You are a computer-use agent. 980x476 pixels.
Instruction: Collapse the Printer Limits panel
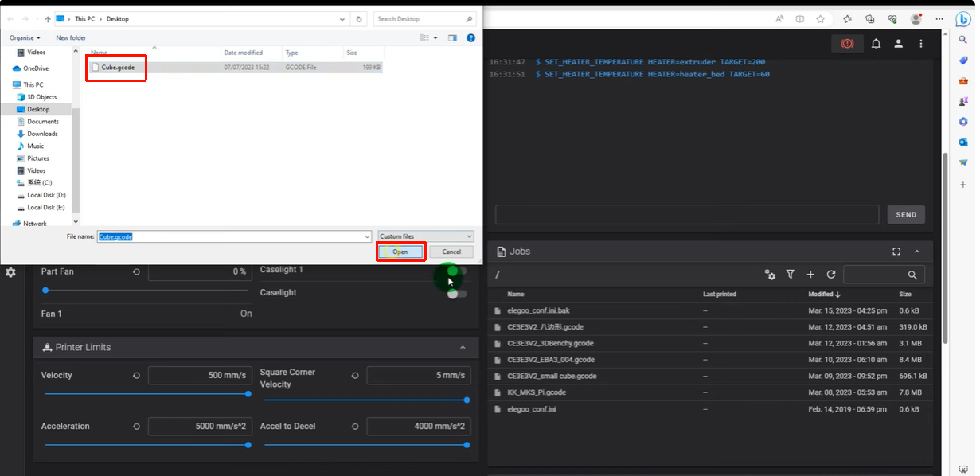tap(463, 348)
